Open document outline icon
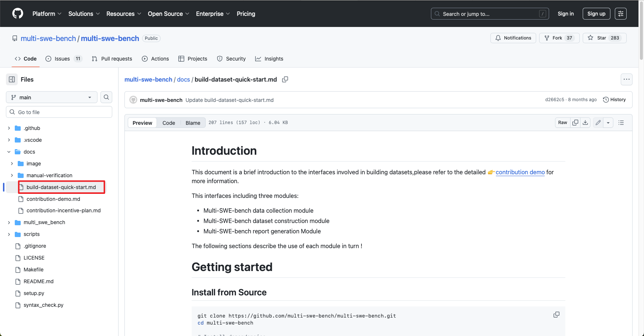Viewport: 644px width, 336px height. tap(621, 123)
